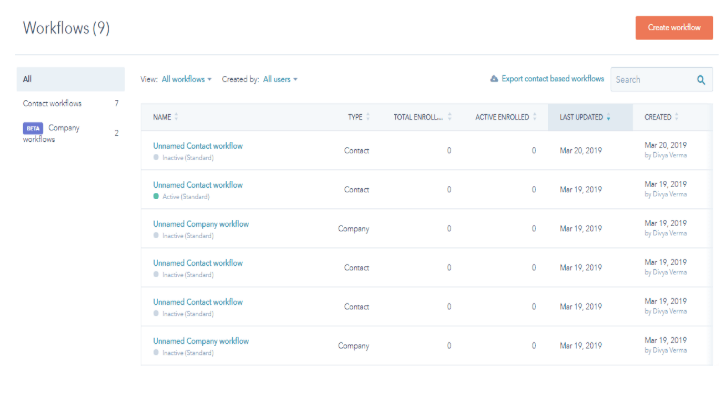Click the Search input field

pyautogui.click(x=652, y=80)
